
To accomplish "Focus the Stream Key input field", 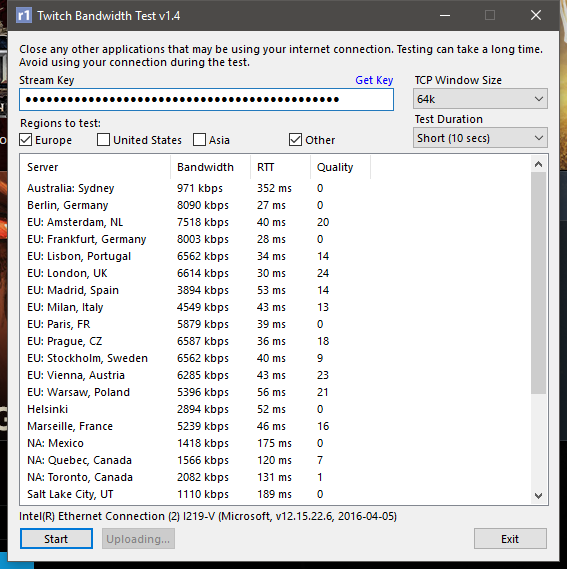I will [x=206, y=99].
